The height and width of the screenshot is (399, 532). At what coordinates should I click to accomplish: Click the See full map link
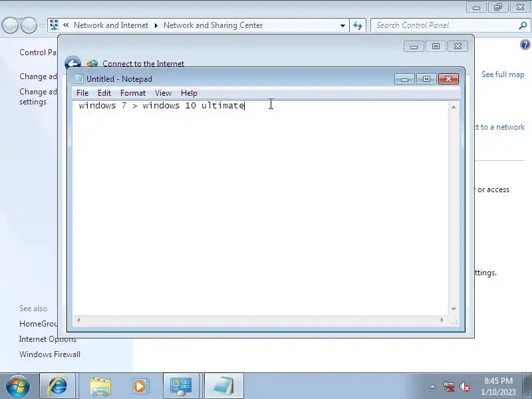[503, 74]
